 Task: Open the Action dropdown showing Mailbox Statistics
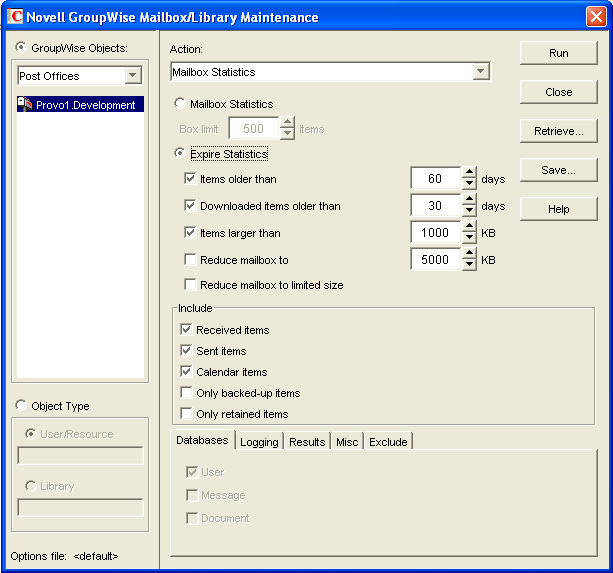[480, 72]
